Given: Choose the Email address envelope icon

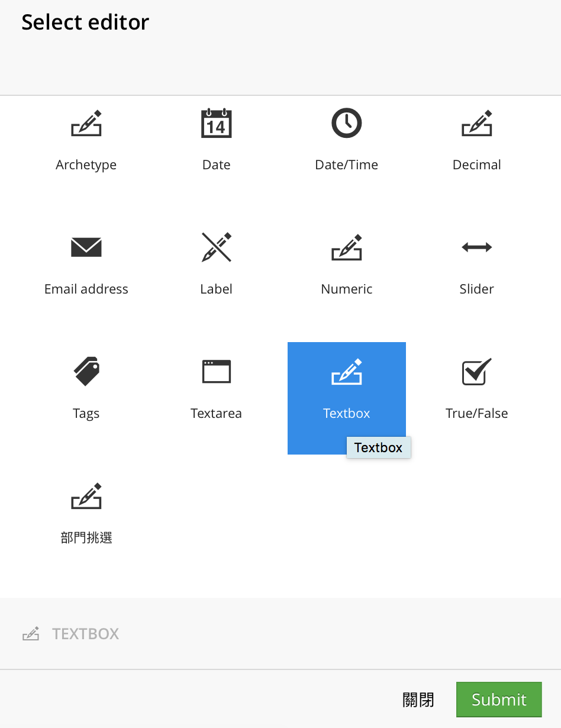Looking at the screenshot, I should coord(86,247).
